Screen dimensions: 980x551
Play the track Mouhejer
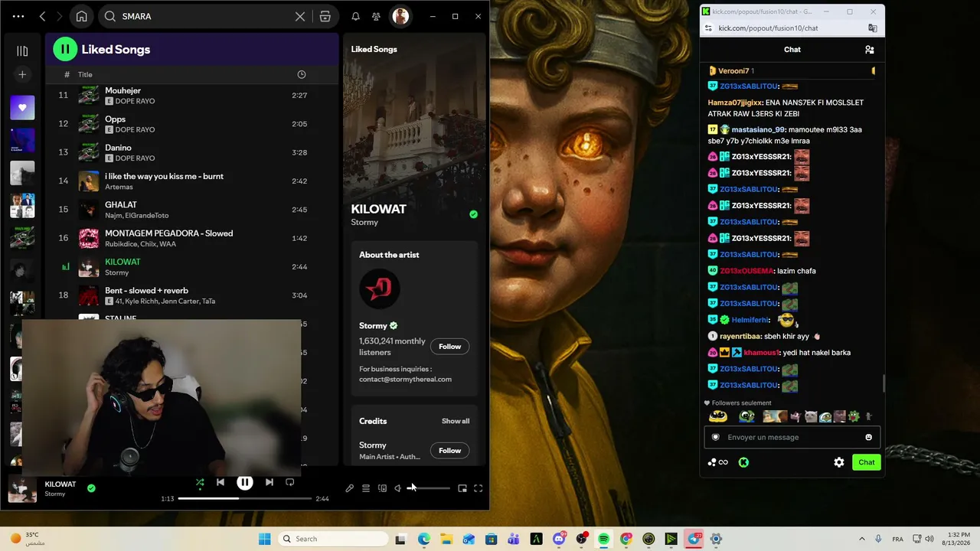[191, 95]
